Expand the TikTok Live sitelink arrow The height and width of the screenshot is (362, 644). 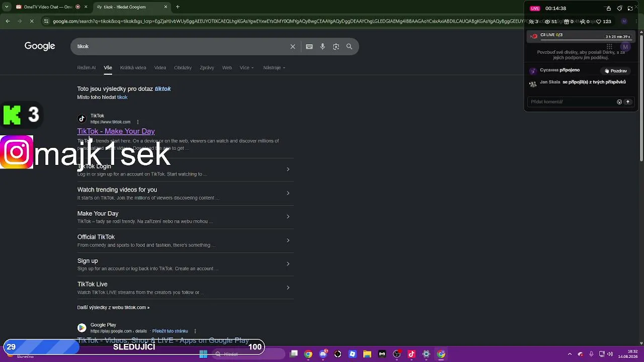click(288, 288)
